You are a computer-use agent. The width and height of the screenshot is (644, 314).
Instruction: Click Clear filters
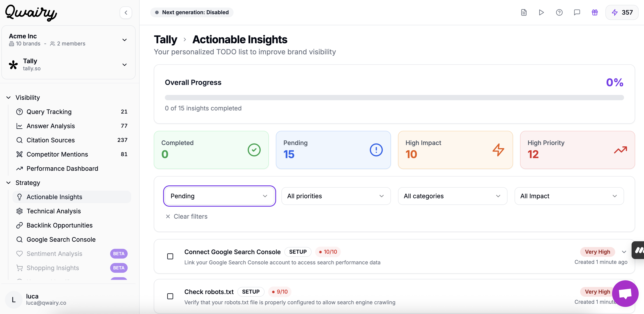coord(187,216)
